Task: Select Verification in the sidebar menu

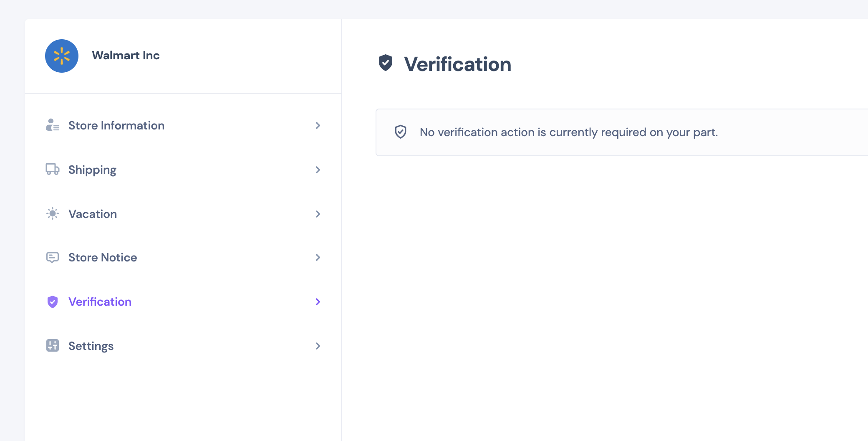Action: point(100,302)
